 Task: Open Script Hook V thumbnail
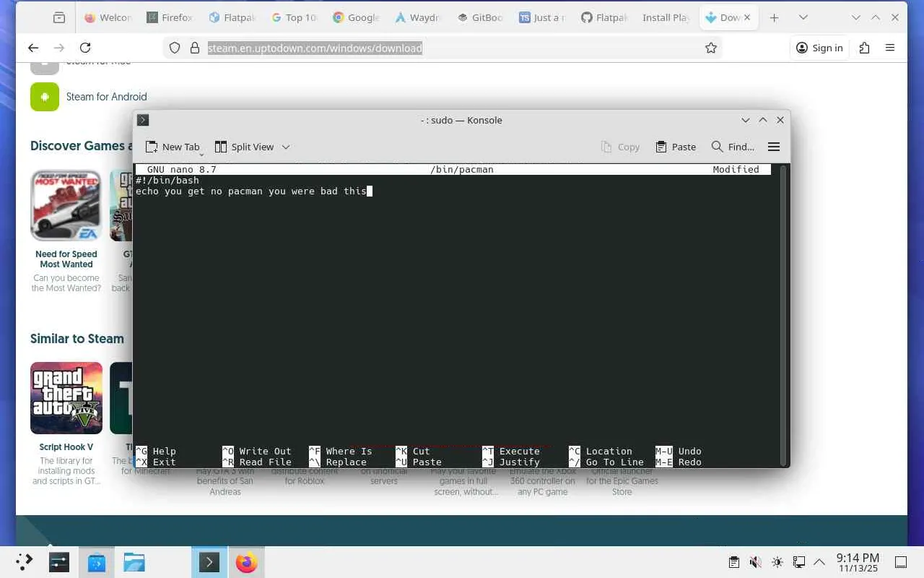(66, 398)
